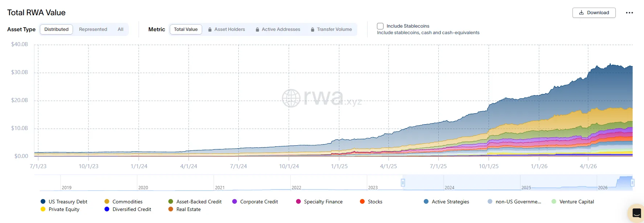Enable the Include Stablecoins checkbox

(380, 26)
